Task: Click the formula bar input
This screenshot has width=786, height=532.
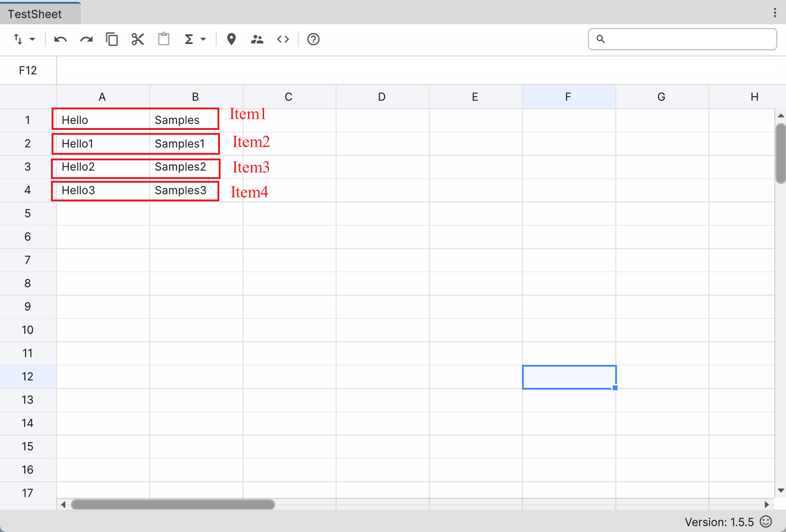Action: pyautogui.click(x=421, y=70)
